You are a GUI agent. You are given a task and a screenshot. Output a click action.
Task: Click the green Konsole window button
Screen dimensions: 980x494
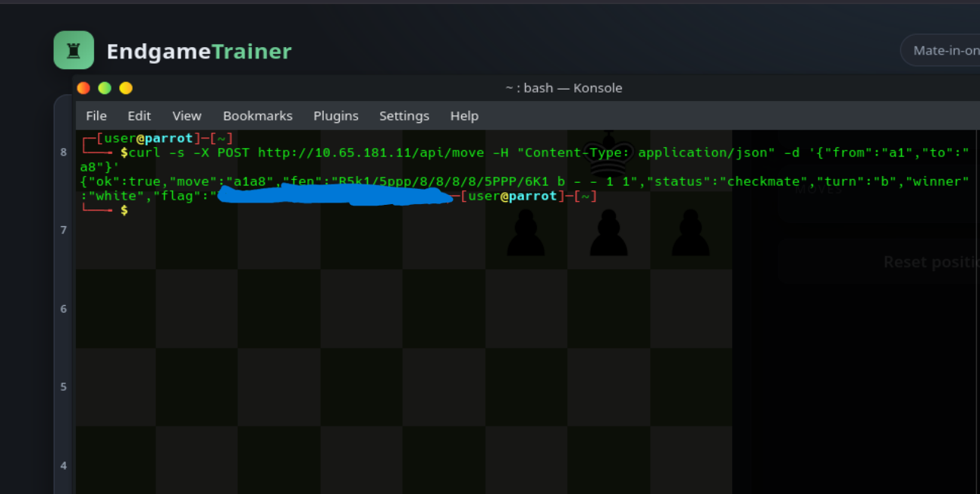(x=105, y=88)
